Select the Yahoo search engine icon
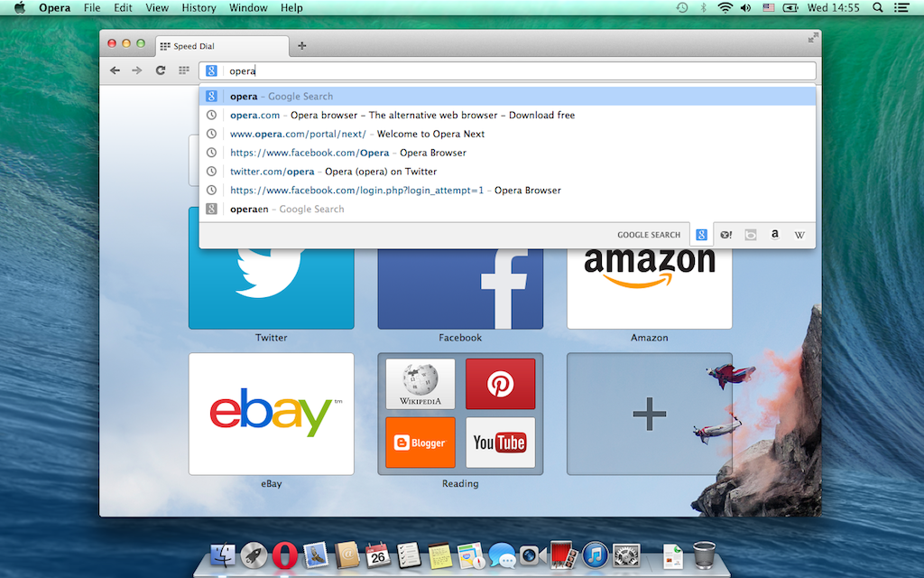Viewport: 924px width, 578px height. tap(726, 235)
